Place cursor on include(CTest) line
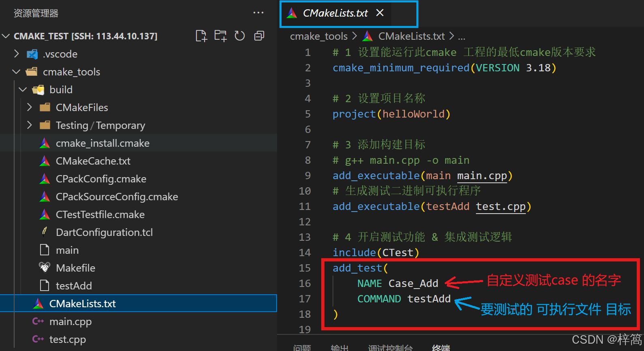 click(376, 253)
